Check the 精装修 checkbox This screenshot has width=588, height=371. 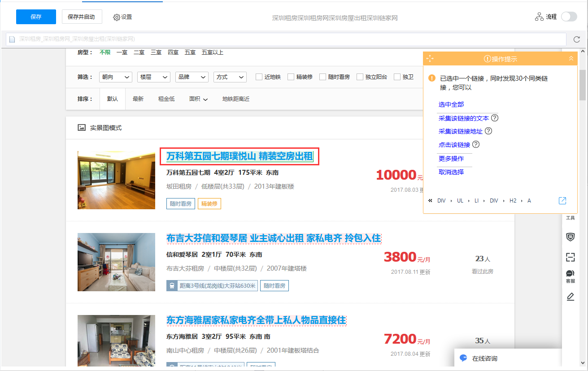pyautogui.click(x=291, y=77)
